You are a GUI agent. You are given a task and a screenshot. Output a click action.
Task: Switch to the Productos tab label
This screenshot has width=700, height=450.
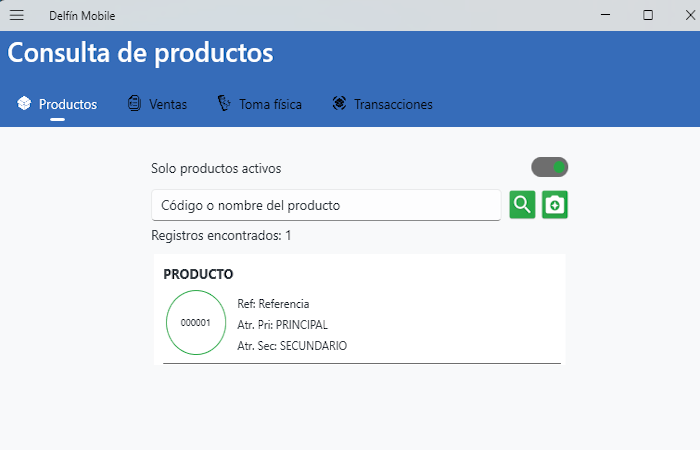coord(68,104)
